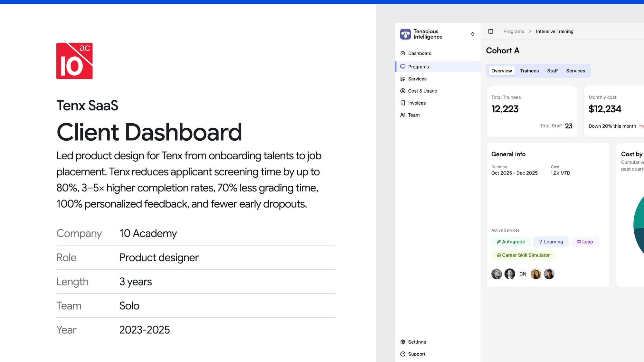Click the Cohort A heading
The width and height of the screenshot is (644, 362).
pos(503,51)
